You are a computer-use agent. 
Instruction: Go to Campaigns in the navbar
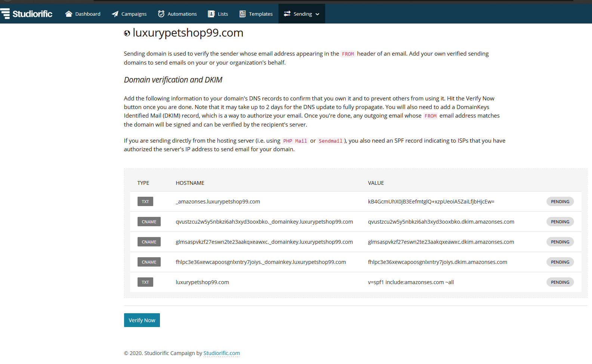pyautogui.click(x=129, y=14)
